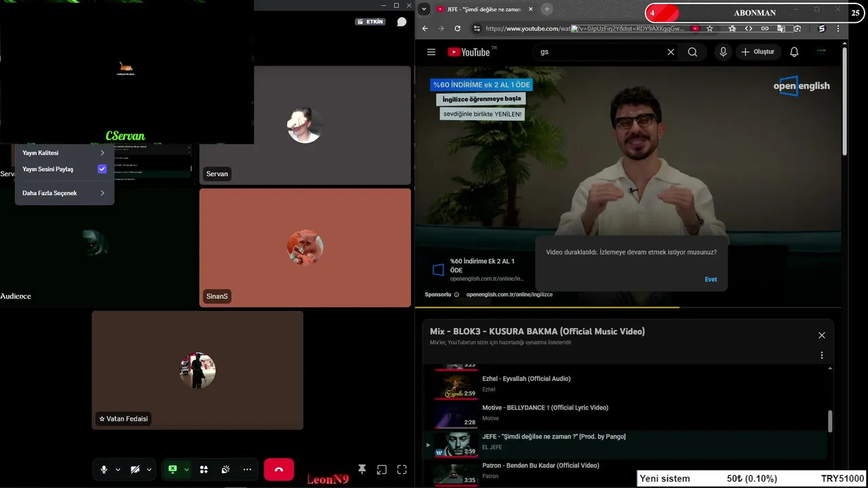Open openenglish.com.tr/online/ingilizce sponsor link
Image resolution: width=868 pixels, height=488 pixels.
(509, 295)
